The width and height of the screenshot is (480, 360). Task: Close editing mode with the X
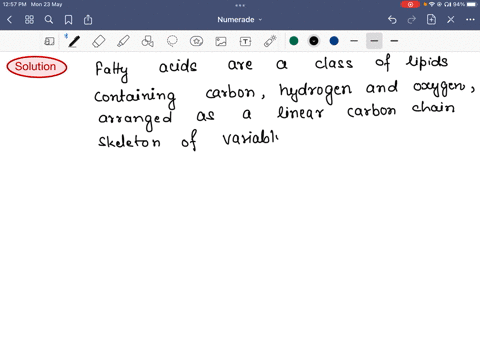pos(451,20)
